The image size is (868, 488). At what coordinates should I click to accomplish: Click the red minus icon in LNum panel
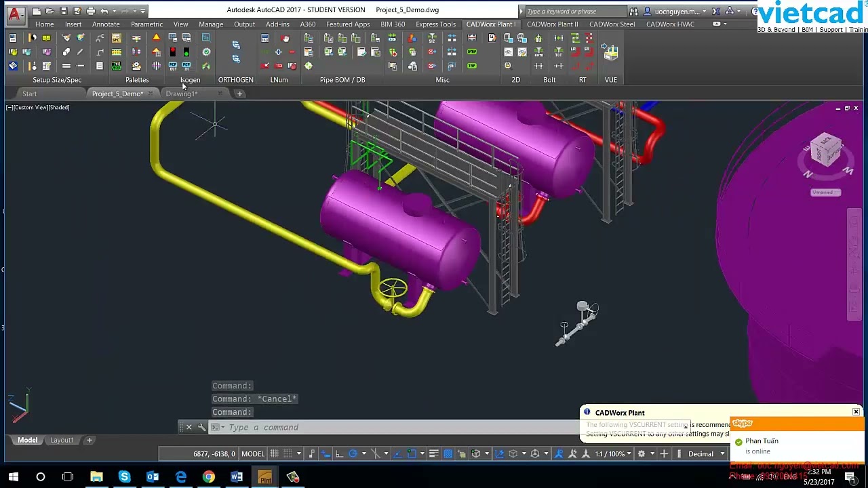pos(292,52)
